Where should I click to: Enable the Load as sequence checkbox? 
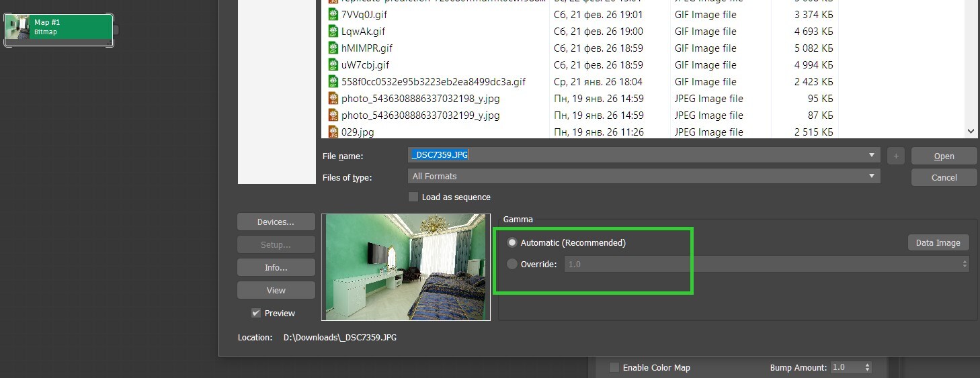pyautogui.click(x=413, y=197)
